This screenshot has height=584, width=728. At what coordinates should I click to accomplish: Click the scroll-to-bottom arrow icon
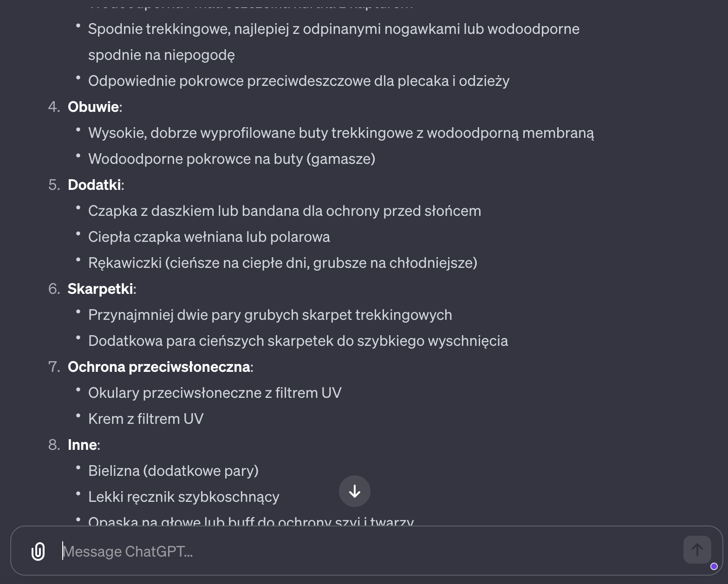click(355, 491)
